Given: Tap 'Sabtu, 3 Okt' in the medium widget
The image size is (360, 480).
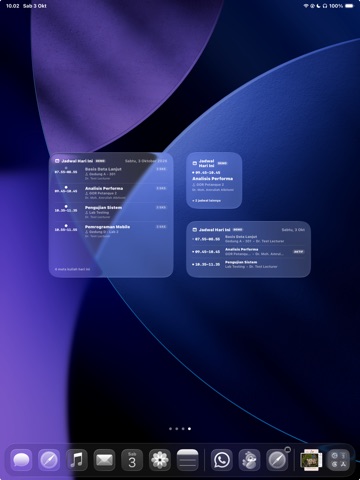Looking at the screenshot, I should (x=293, y=230).
